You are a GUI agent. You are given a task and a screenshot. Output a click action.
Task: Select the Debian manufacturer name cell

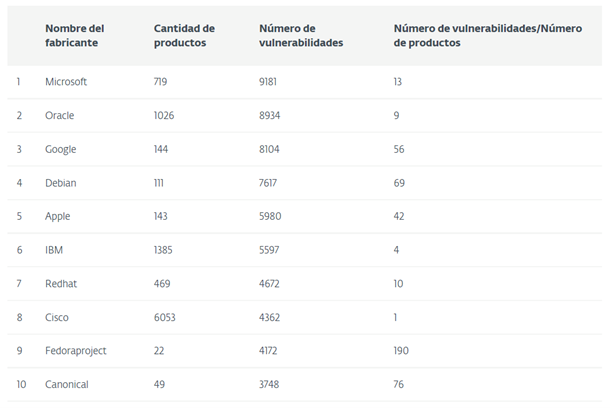61,183
